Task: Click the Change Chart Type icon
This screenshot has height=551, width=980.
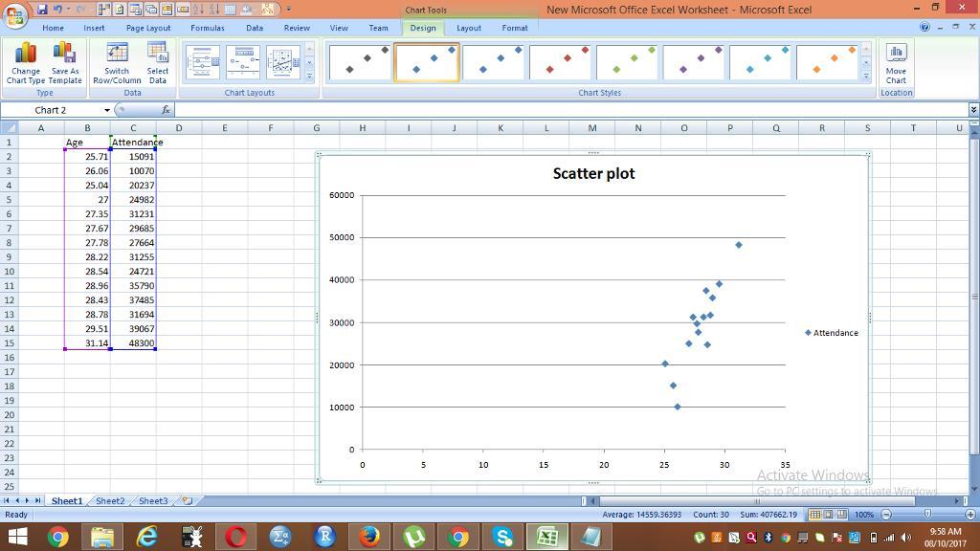Action: 25,62
